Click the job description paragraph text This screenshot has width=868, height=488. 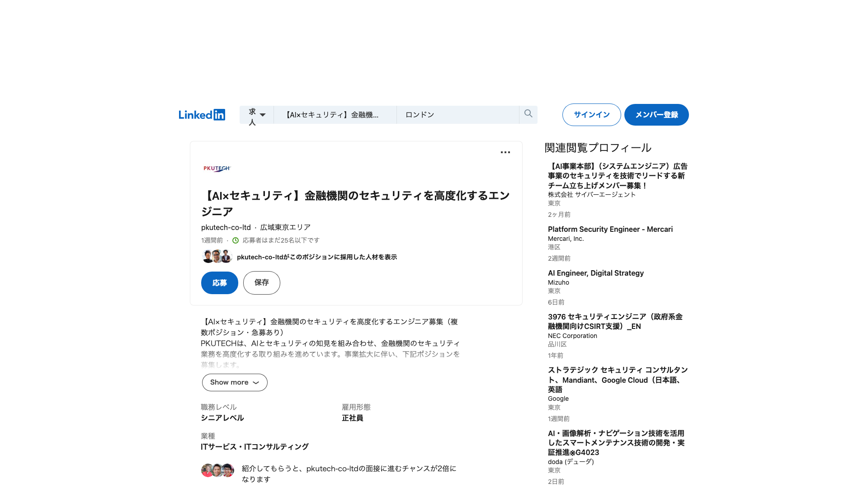click(x=330, y=343)
